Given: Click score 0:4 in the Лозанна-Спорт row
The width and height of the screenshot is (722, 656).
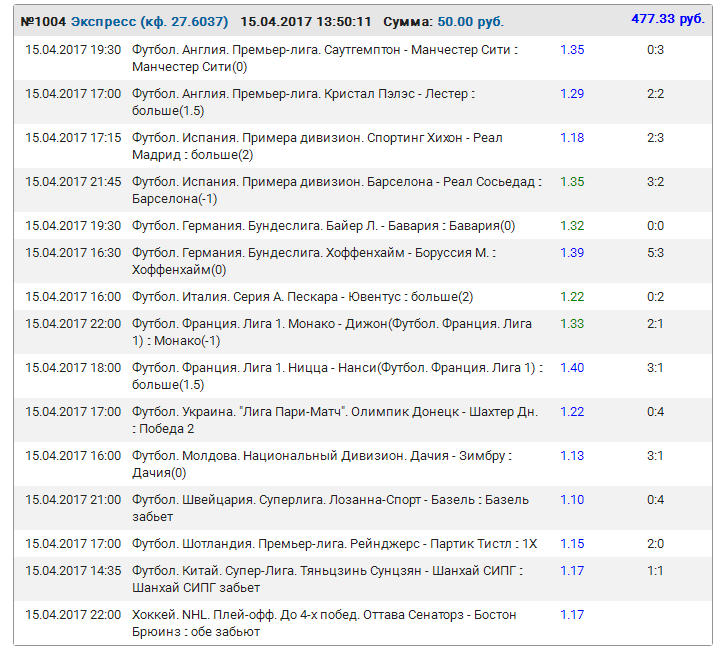Looking at the screenshot, I should [x=655, y=500].
